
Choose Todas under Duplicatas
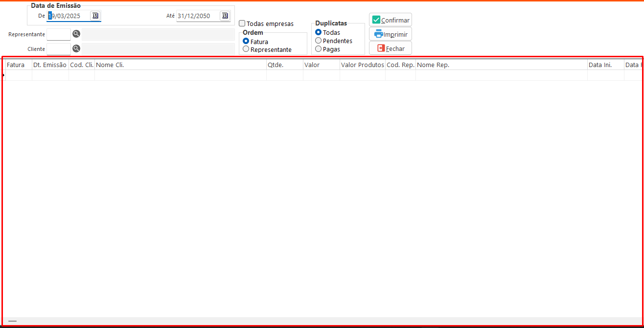(x=319, y=32)
